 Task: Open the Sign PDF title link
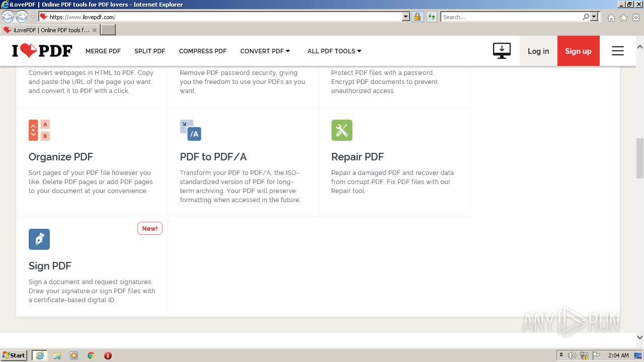50,266
